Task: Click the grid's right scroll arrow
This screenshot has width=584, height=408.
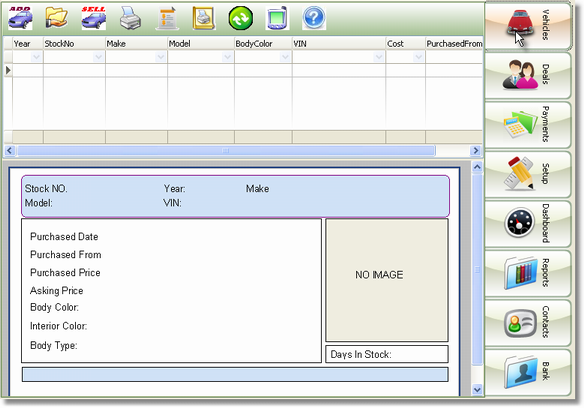Action: pos(476,151)
